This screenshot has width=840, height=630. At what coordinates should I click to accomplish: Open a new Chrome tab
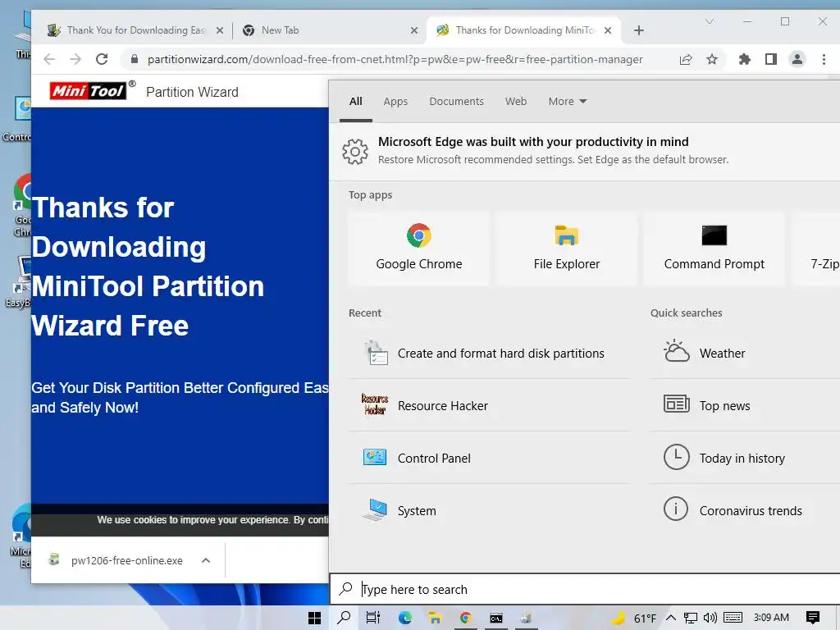(638, 30)
